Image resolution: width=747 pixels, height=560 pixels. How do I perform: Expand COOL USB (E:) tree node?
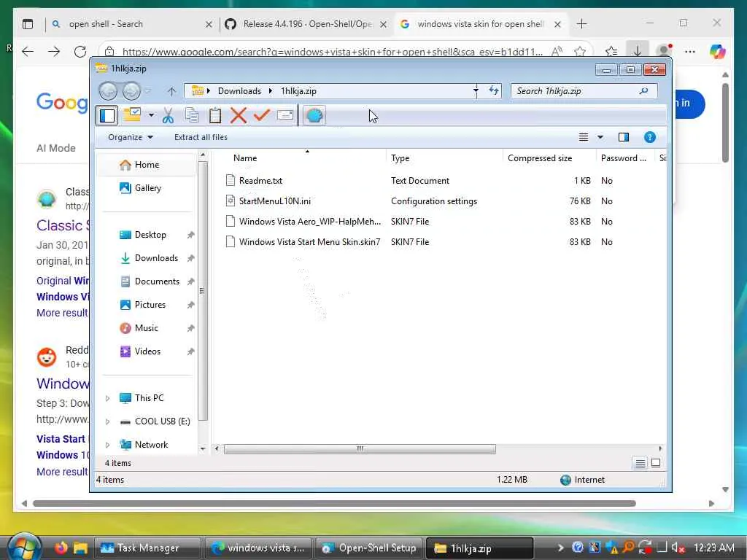tap(108, 421)
